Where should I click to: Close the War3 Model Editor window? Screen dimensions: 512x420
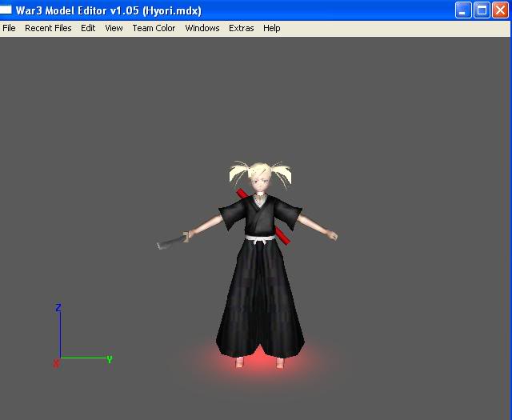(500, 10)
